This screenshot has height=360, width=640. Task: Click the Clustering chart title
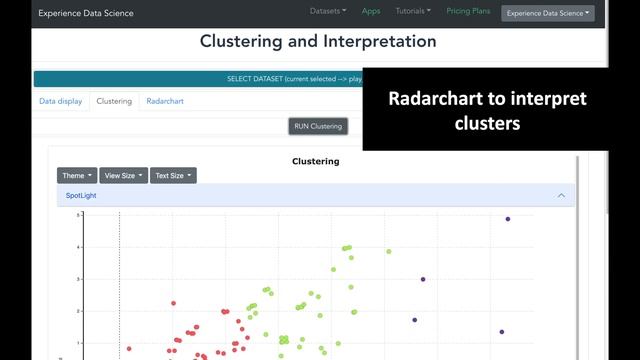point(316,161)
